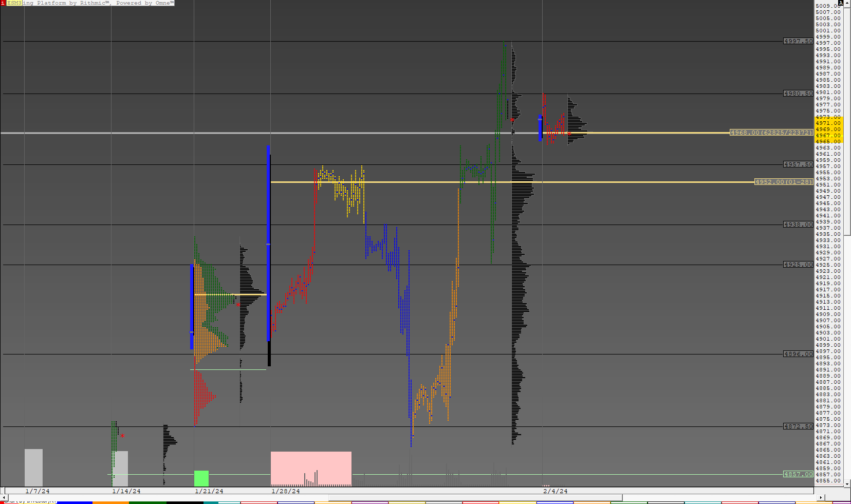Click the 1/28/24 date label
The height and width of the screenshot is (504, 851).
286,491
